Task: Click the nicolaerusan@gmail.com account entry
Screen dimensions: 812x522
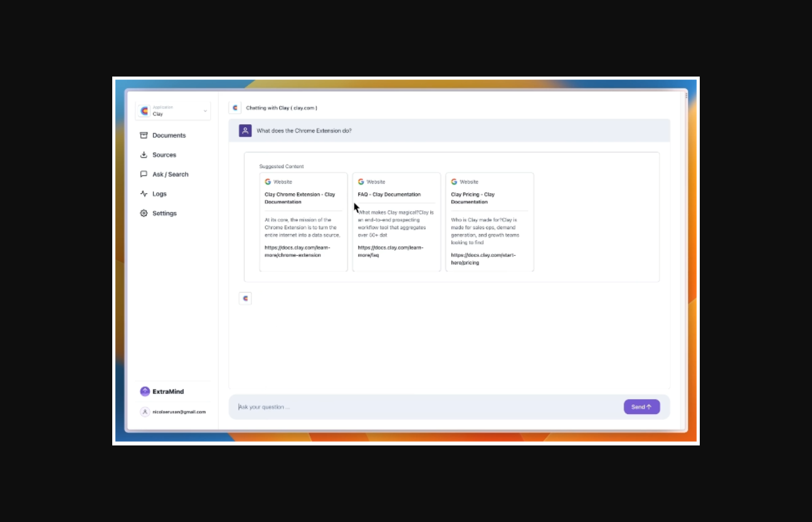Action: [179, 412]
